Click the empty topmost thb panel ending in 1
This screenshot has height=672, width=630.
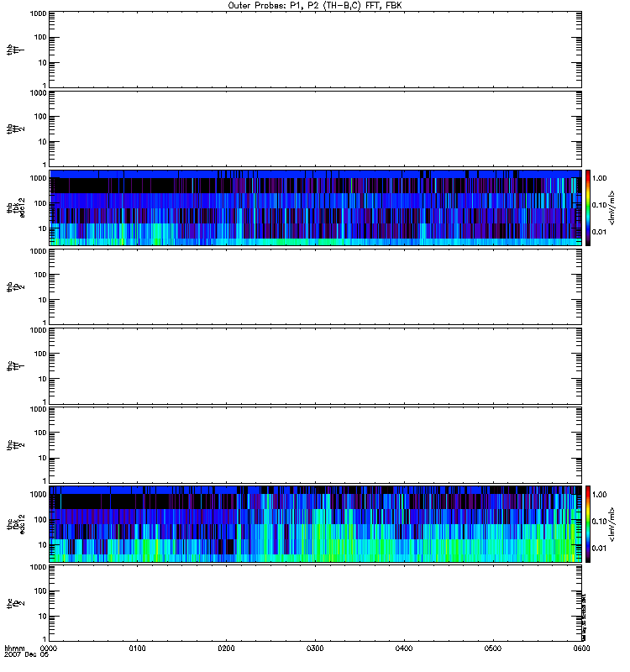pyautogui.click(x=316, y=50)
